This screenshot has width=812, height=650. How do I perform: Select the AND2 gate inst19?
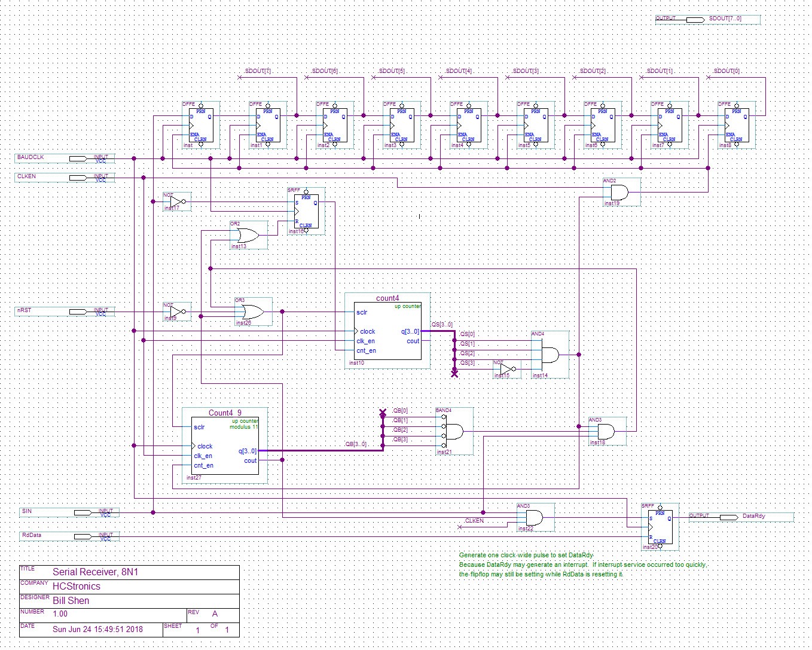(619, 193)
